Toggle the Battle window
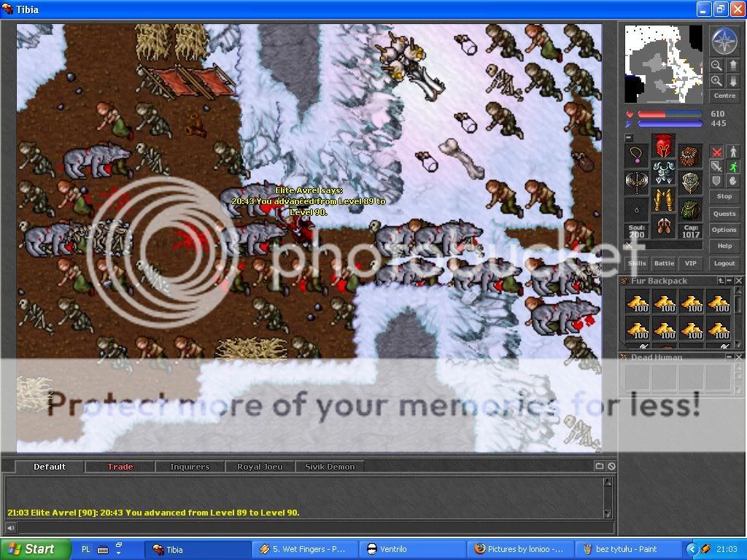The width and height of the screenshot is (747, 560). coord(664,263)
